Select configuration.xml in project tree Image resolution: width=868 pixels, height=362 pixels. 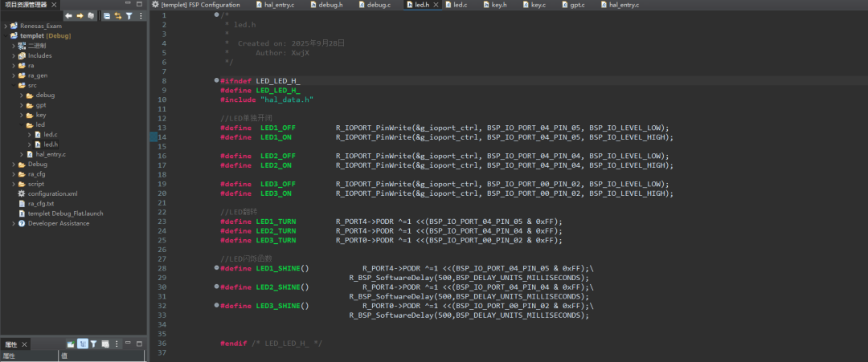(52, 193)
